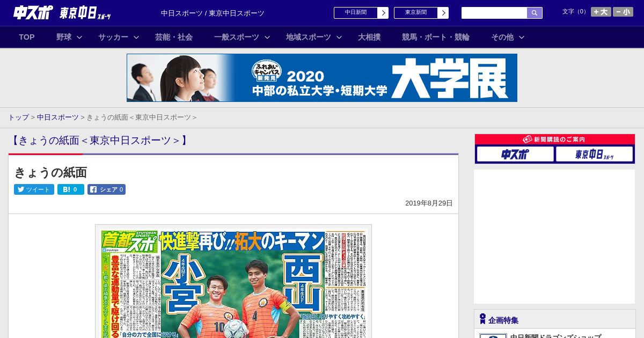Expand the 地域スポーツ dropdown chevron
The height and width of the screenshot is (338, 644).
click(339, 37)
